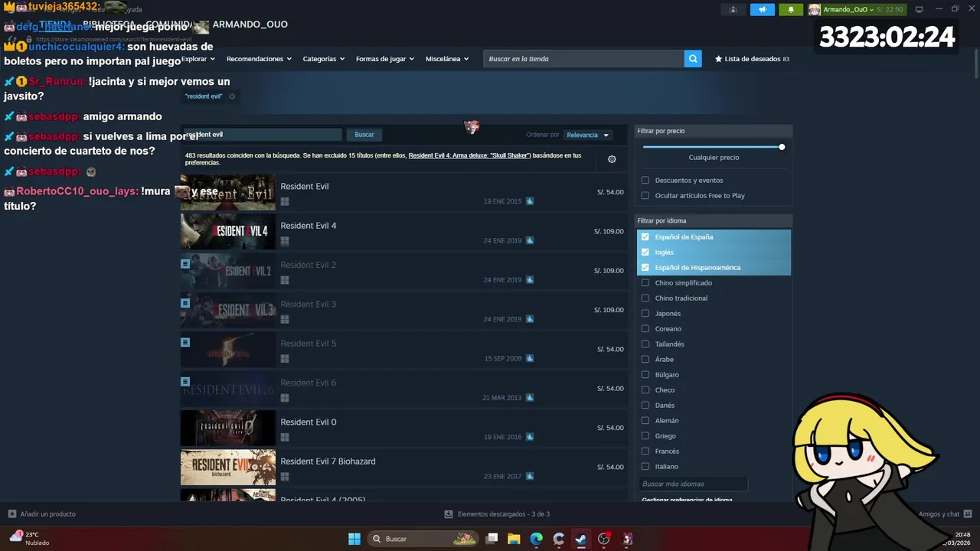Image resolution: width=980 pixels, height=551 pixels.
Task: Open Resident Evil 7 Biohazard thumbnail
Action: 227,467
